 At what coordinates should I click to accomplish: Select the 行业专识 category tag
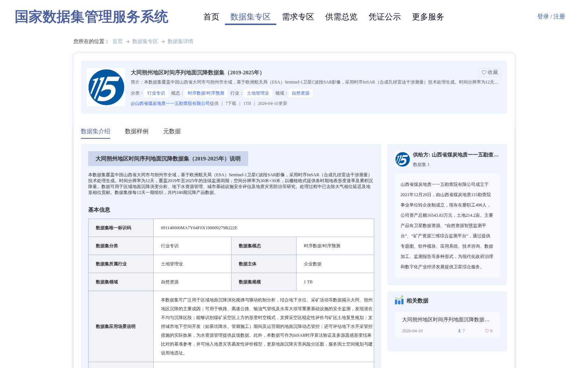point(156,93)
